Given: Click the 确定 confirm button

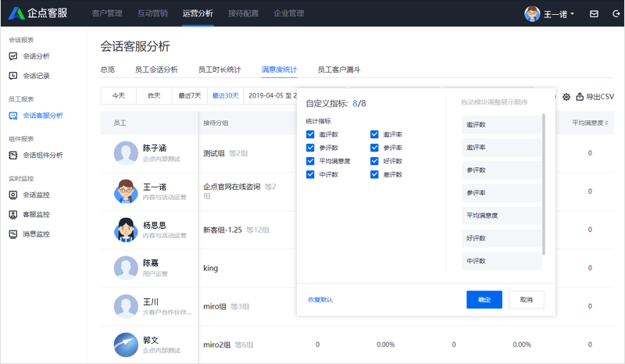Looking at the screenshot, I should (484, 300).
